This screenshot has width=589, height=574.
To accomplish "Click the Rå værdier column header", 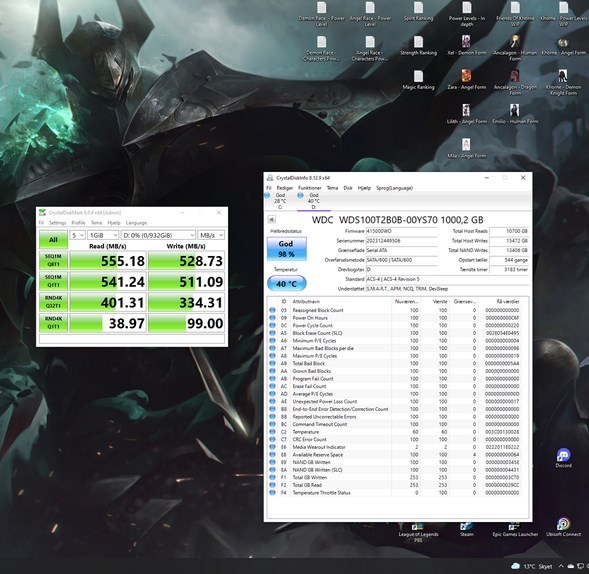I will click(x=500, y=301).
